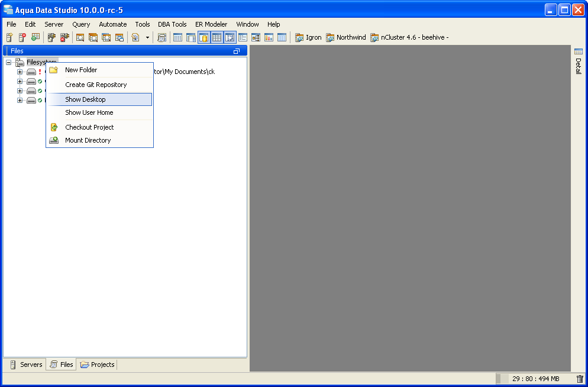This screenshot has width=588, height=387.
Task: Open the Tools menu
Action: (x=143, y=24)
